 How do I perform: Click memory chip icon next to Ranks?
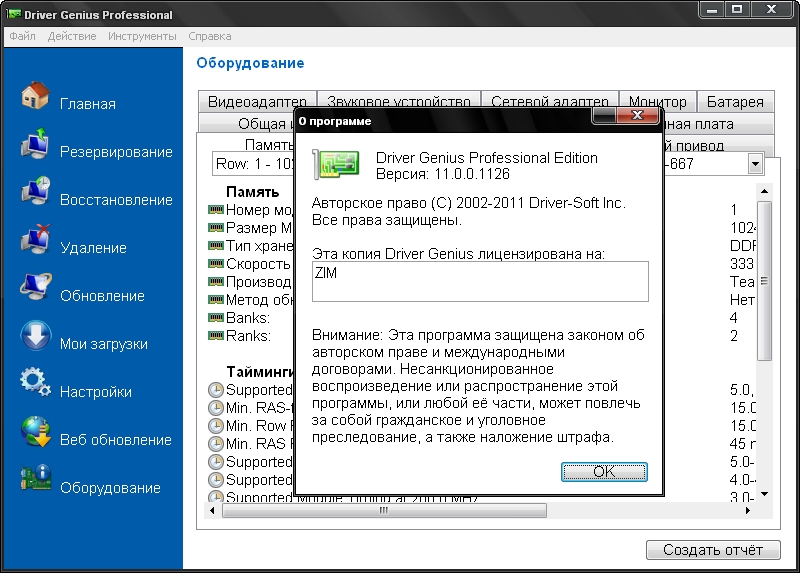point(216,336)
